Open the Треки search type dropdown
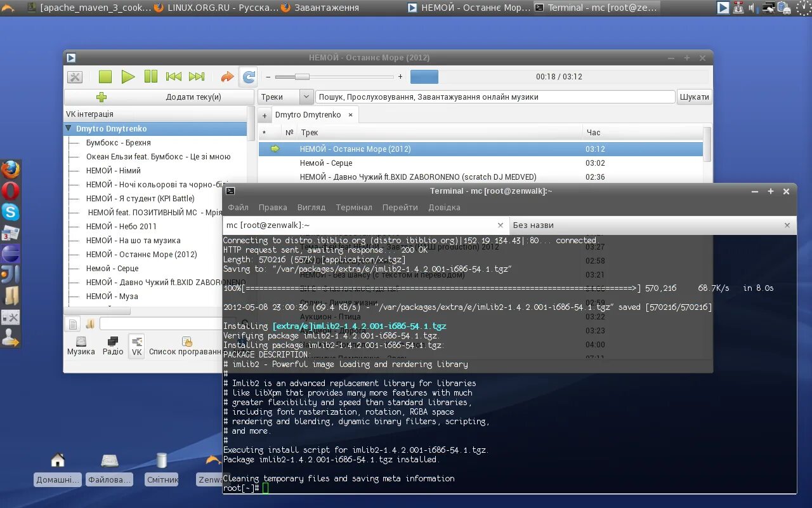 (285, 97)
